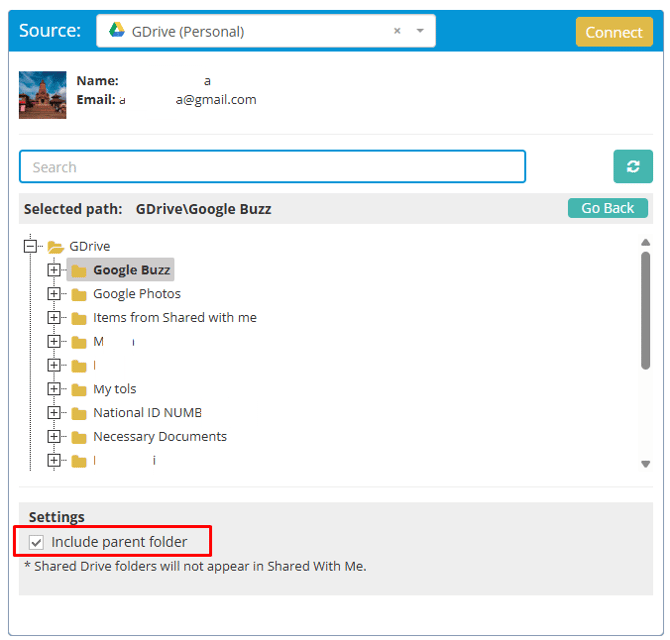Collapse the GDrive root tree node
670x640 pixels.
(30, 246)
